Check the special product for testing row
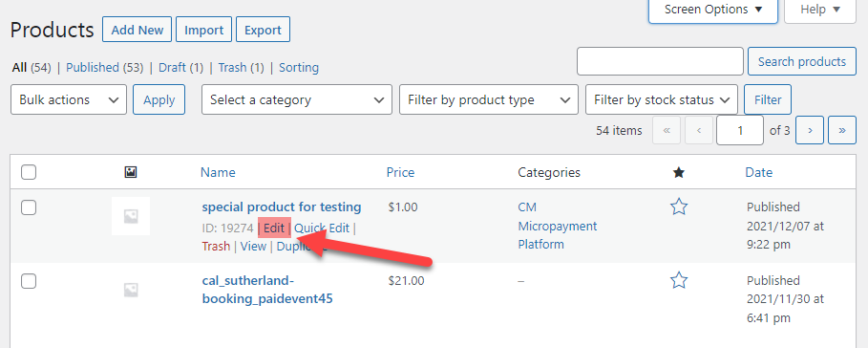 point(29,207)
